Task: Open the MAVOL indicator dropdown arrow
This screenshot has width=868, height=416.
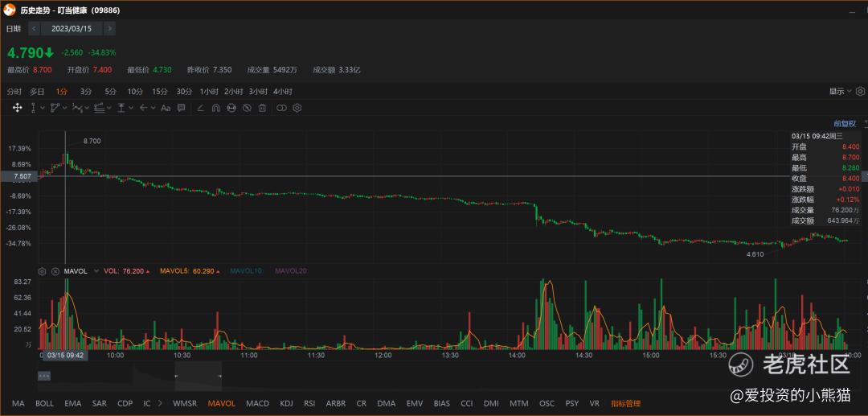Action: pyautogui.click(x=96, y=271)
